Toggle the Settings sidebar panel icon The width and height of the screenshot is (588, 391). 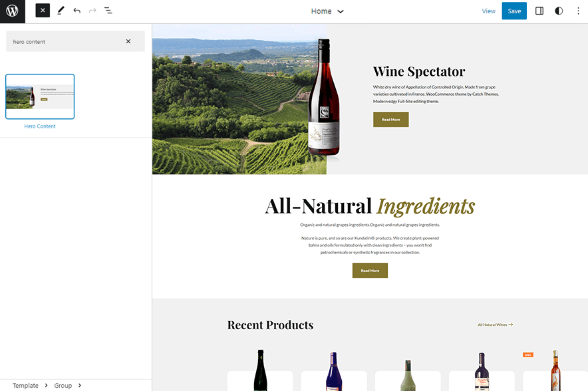click(x=539, y=11)
